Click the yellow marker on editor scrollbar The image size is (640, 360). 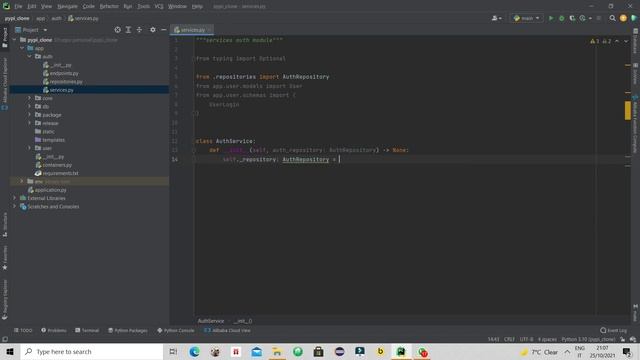click(628, 111)
